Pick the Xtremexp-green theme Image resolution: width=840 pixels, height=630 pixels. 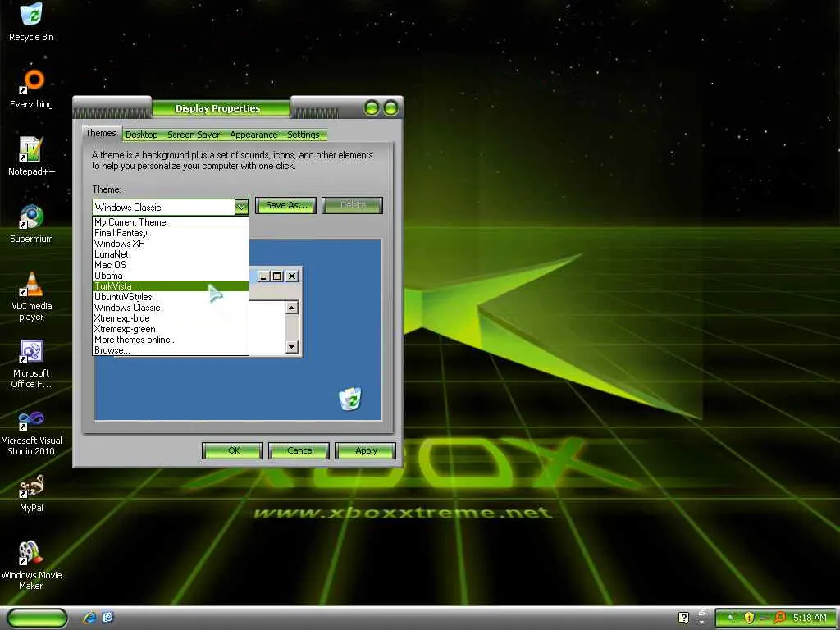tap(171, 329)
